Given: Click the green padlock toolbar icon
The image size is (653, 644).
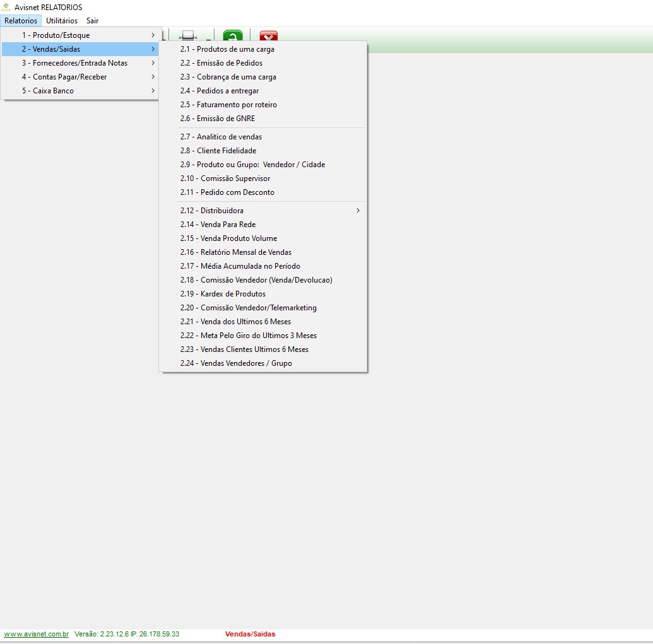Looking at the screenshot, I should tap(233, 36).
